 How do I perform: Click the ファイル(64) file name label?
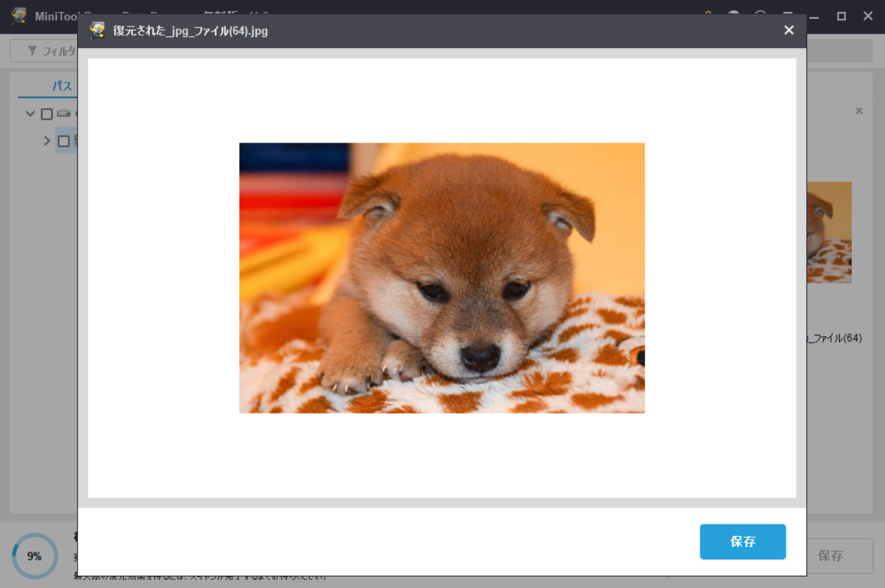point(834,338)
